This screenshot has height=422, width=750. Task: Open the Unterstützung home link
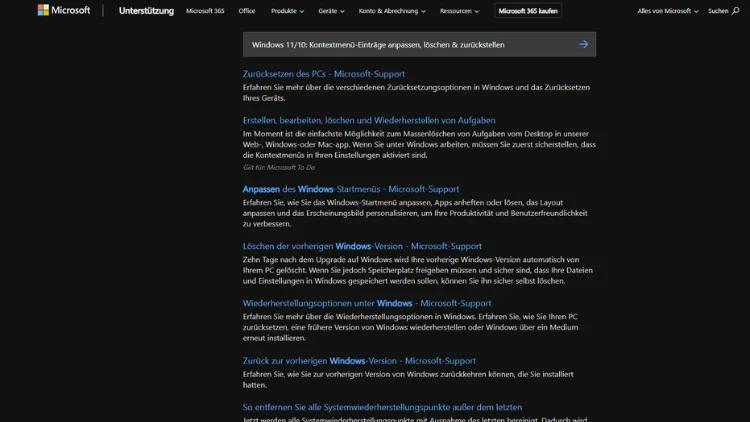click(146, 11)
